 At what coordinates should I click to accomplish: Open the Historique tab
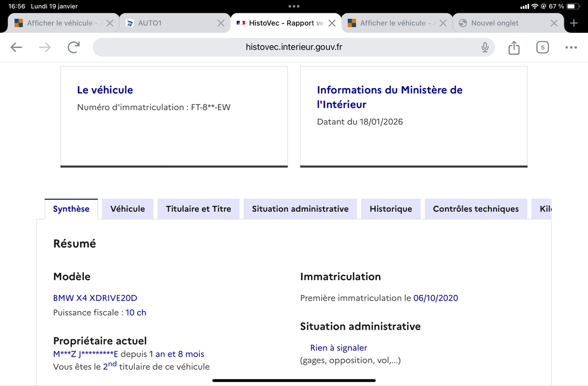[x=391, y=209]
